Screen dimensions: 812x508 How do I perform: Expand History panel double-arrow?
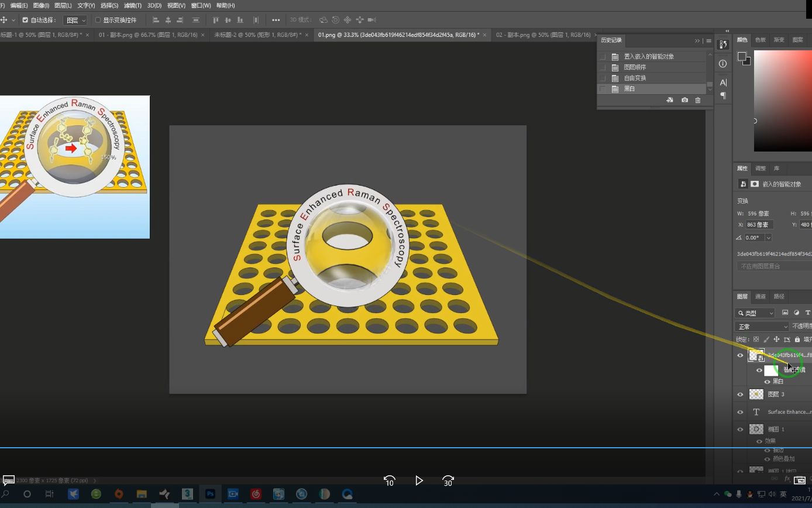[697, 41]
